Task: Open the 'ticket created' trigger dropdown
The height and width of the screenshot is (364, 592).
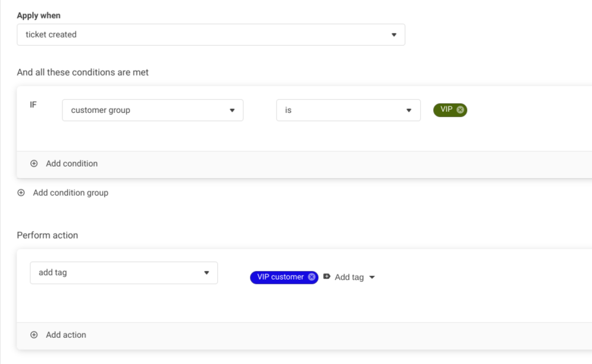Action: coord(211,34)
